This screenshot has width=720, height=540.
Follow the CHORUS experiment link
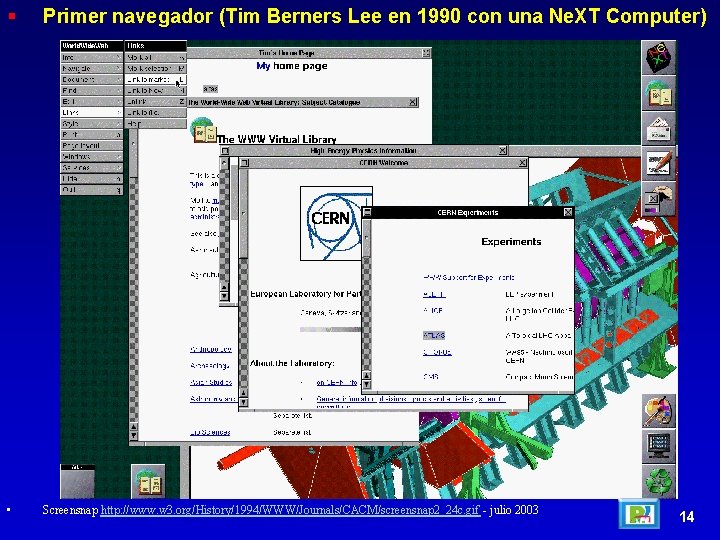(437, 352)
